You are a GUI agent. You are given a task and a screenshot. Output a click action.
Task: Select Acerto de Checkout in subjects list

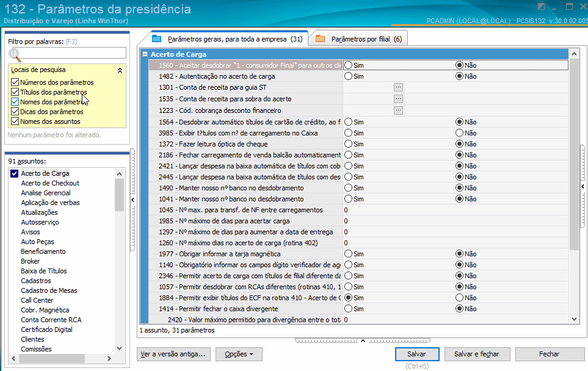[x=50, y=183]
